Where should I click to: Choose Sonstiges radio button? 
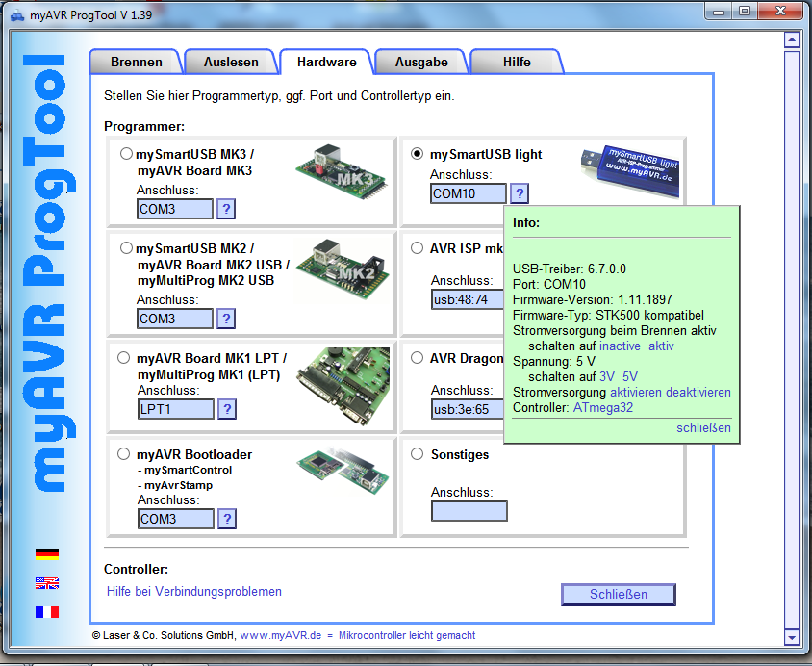417,454
